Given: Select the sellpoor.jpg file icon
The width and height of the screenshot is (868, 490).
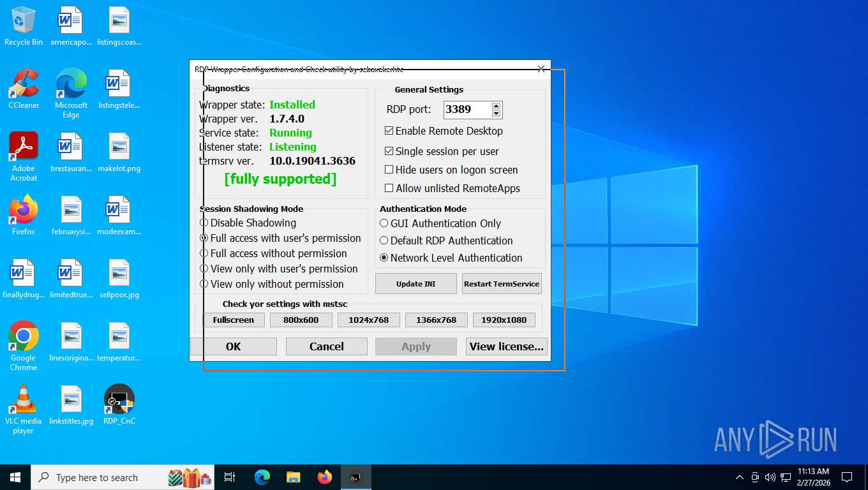Looking at the screenshot, I should 119,279.
